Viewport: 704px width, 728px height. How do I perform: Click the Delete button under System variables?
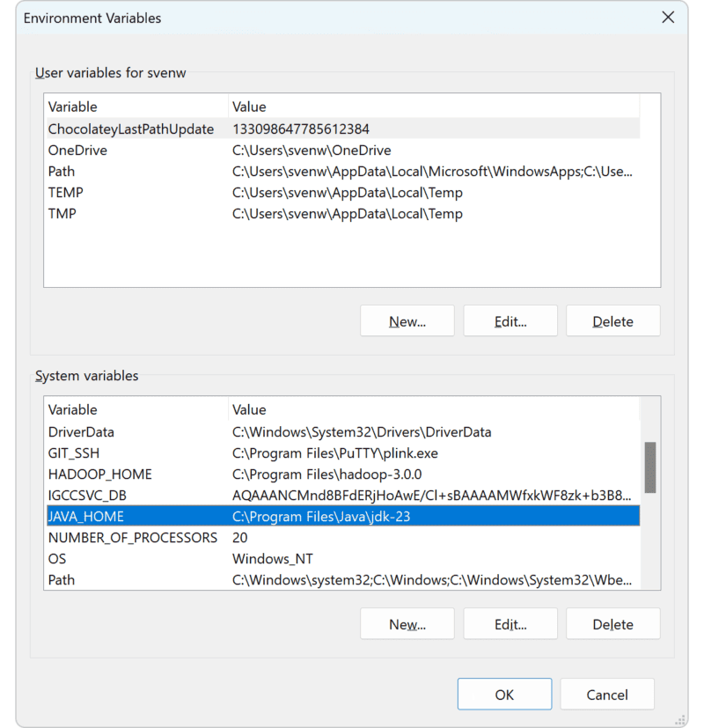613,623
